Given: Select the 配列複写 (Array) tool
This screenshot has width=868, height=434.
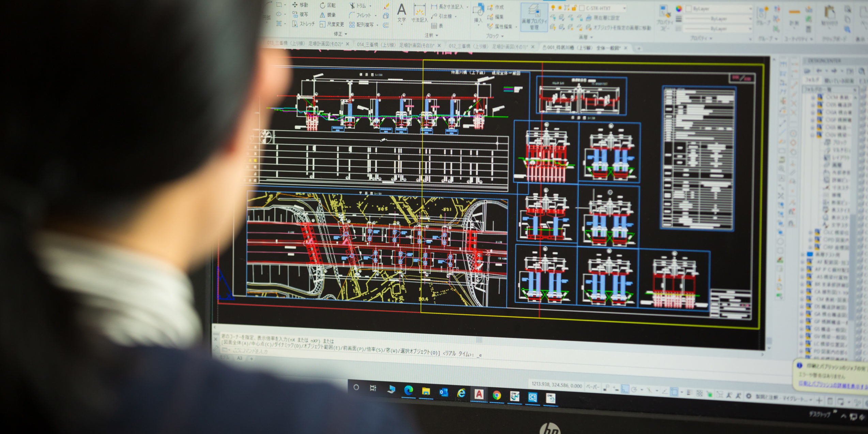Looking at the screenshot, I should click(x=362, y=25).
